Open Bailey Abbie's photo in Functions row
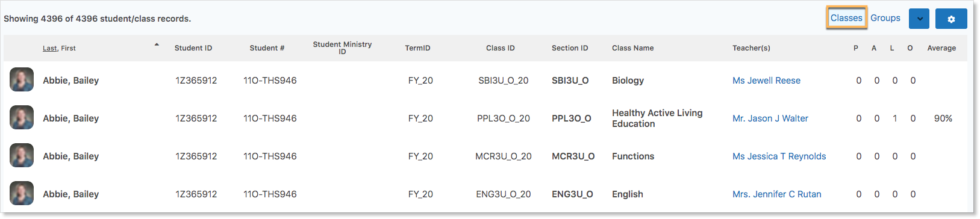Image resolution: width=980 pixels, height=219 pixels. [x=22, y=155]
